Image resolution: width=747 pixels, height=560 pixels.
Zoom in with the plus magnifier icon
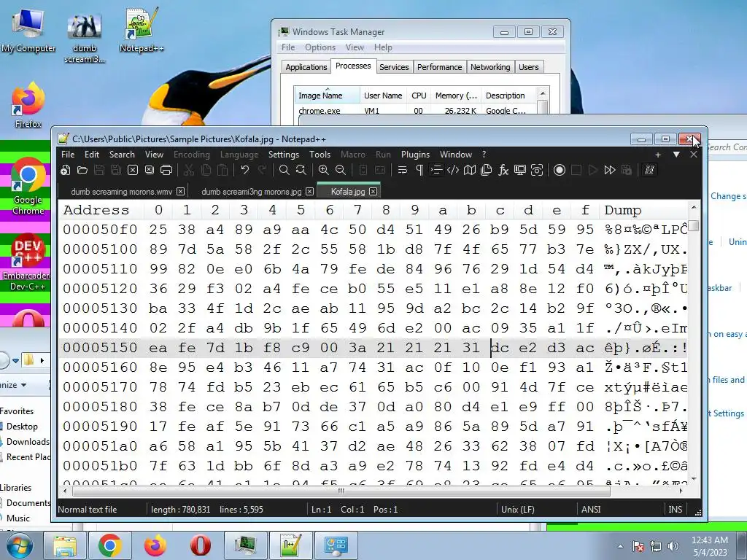(x=324, y=170)
